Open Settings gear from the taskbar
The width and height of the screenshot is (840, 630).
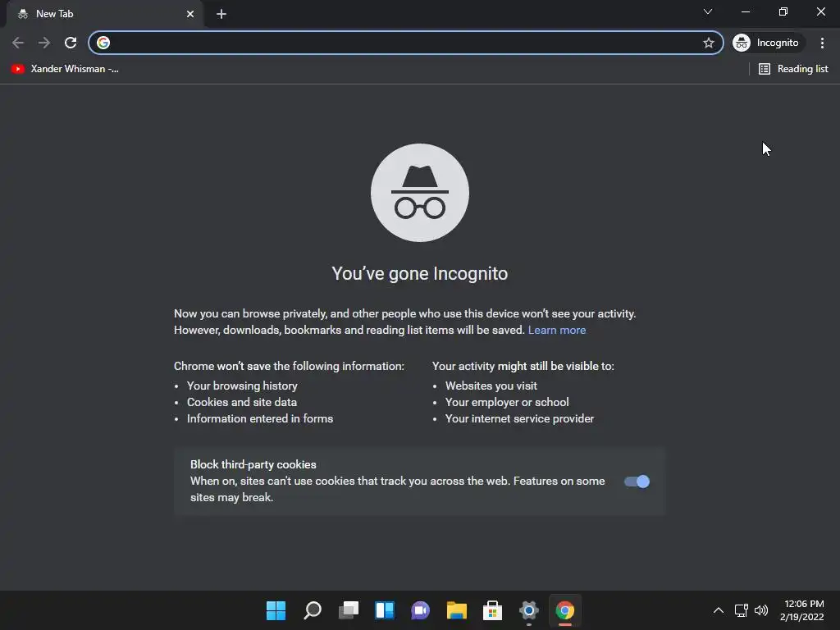coord(528,610)
